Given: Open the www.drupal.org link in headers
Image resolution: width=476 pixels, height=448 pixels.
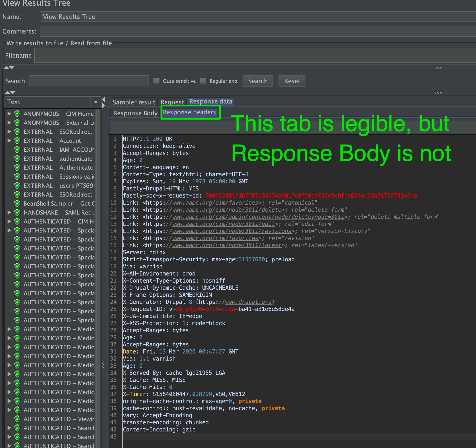Looking at the screenshot, I should 248,302.
